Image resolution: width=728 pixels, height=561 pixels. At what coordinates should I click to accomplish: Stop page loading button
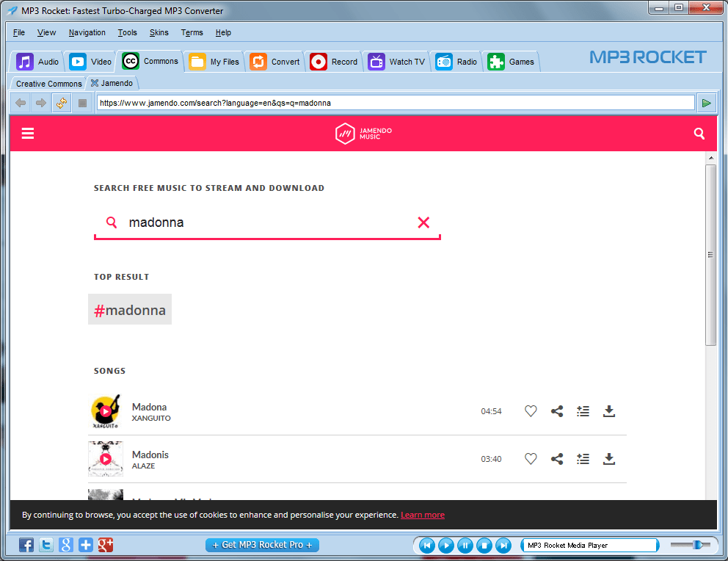point(82,103)
